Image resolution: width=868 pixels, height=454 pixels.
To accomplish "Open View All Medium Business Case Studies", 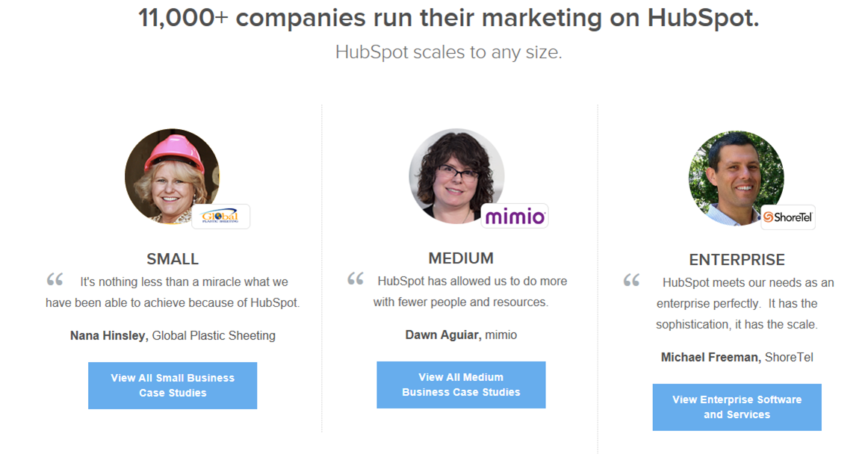I will click(x=461, y=385).
